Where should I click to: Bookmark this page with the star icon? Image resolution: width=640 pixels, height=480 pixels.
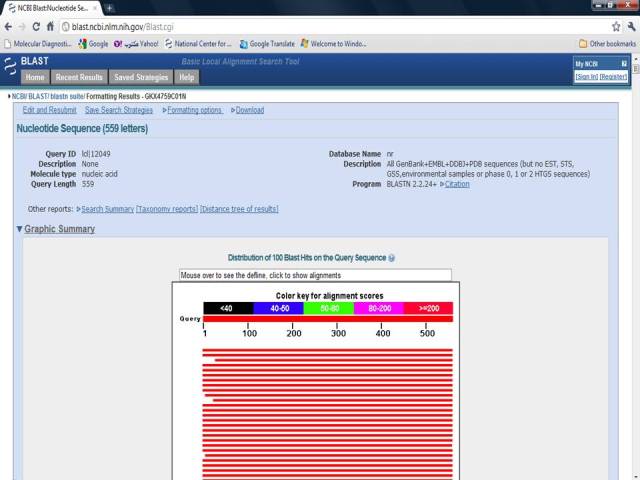pos(616,27)
